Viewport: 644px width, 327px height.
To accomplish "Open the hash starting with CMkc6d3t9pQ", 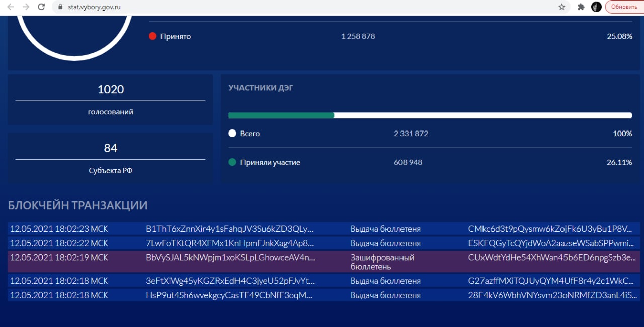I will tap(550, 229).
